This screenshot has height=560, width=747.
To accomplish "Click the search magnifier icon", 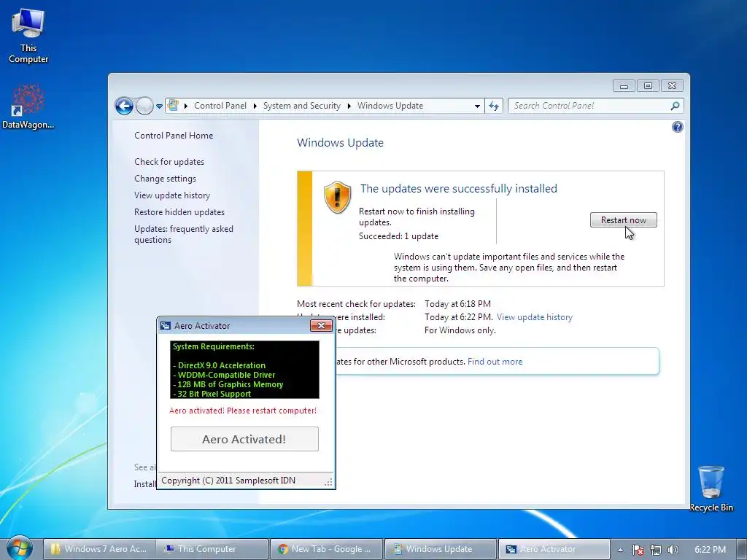I will 675,106.
